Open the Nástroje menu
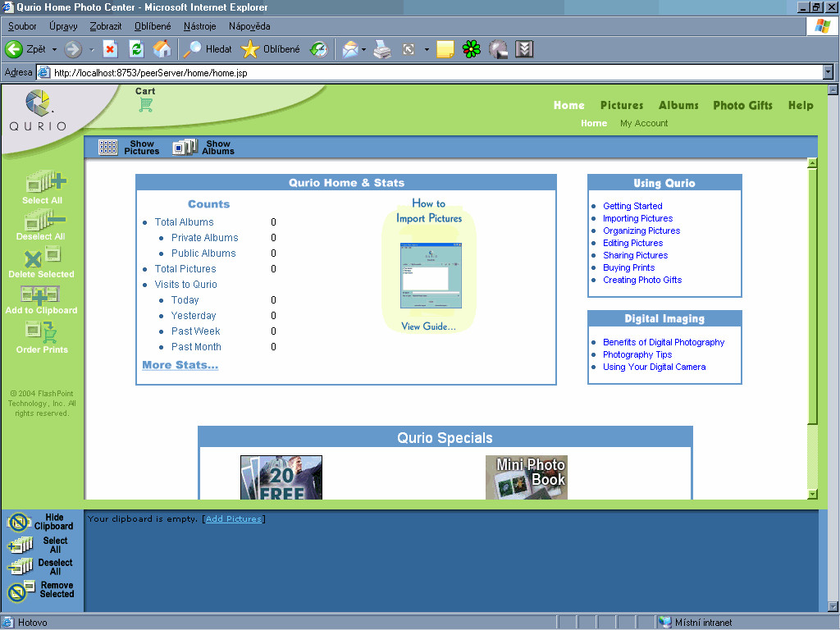840x630 pixels. 200,26
